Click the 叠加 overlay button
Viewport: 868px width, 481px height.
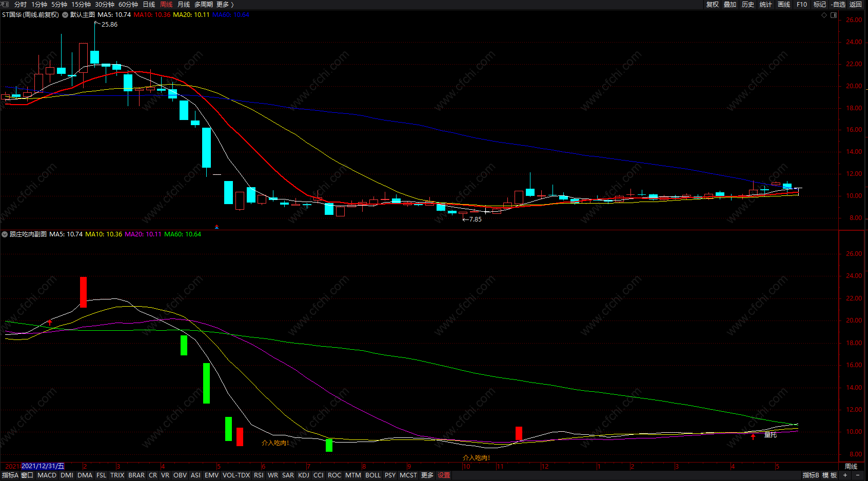[x=730, y=4]
